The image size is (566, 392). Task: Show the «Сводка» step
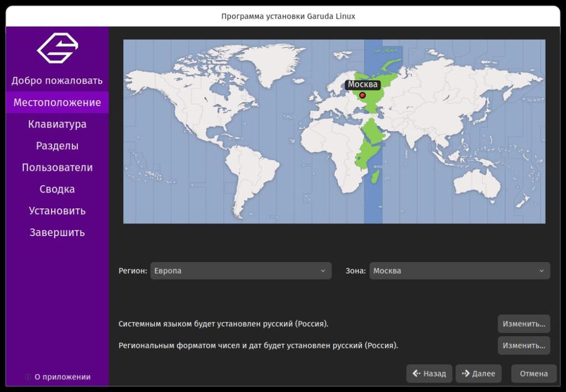(x=57, y=189)
